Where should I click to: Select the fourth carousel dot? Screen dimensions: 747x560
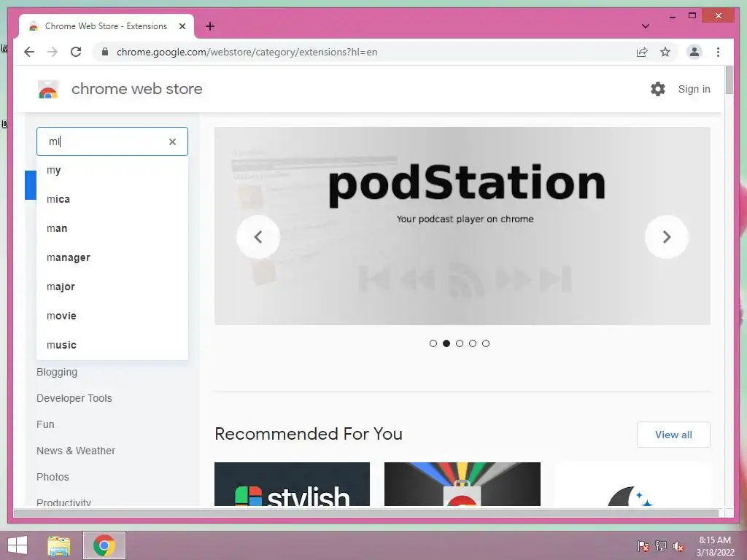pos(473,343)
